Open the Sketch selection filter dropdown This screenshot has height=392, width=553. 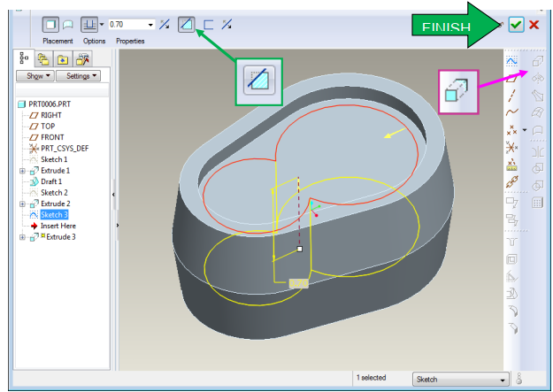[503, 379]
